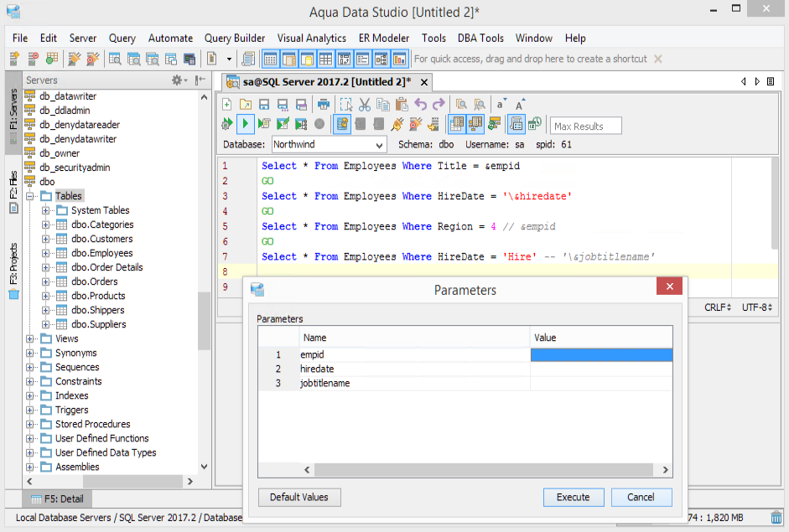This screenshot has height=532, width=789.
Task: Click the Undo arrow icon
Action: point(420,105)
